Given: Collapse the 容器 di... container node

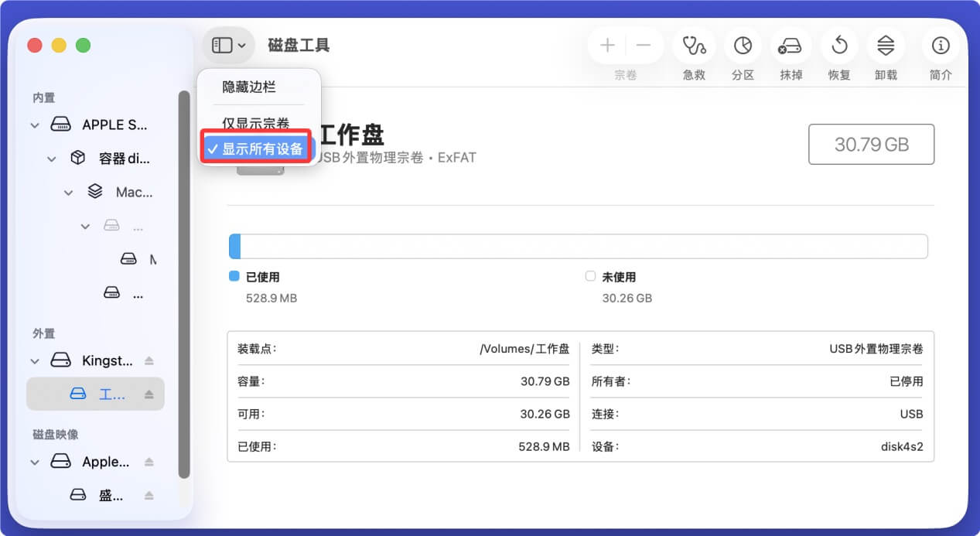Looking at the screenshot, I should 51,159.
